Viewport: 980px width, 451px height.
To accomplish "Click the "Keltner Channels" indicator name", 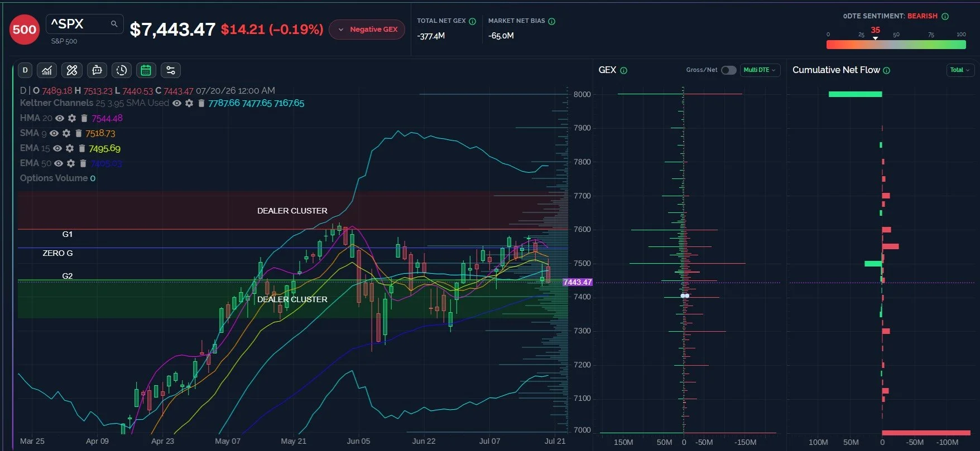I will 56,103.
